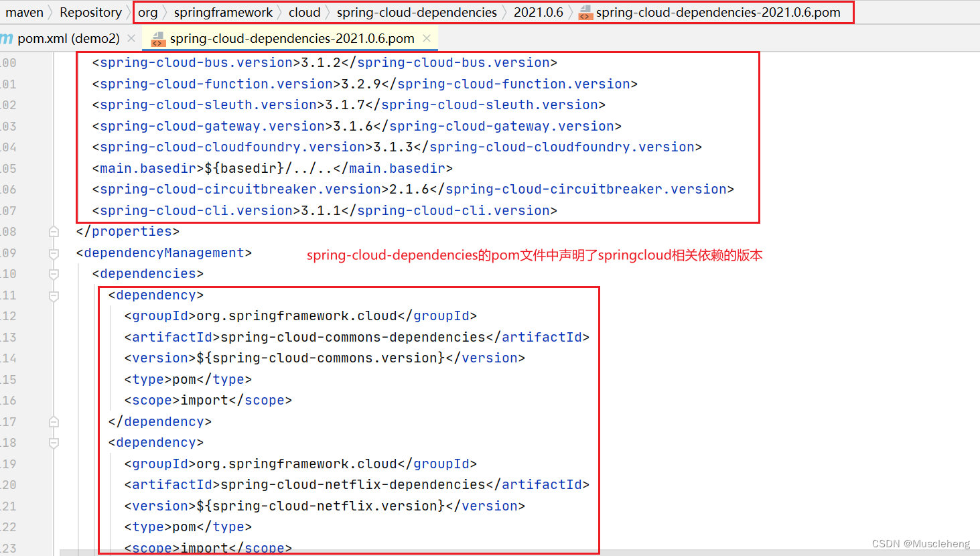Click the spring-cloud-function.version 3.2.9 line

[364, 84]
